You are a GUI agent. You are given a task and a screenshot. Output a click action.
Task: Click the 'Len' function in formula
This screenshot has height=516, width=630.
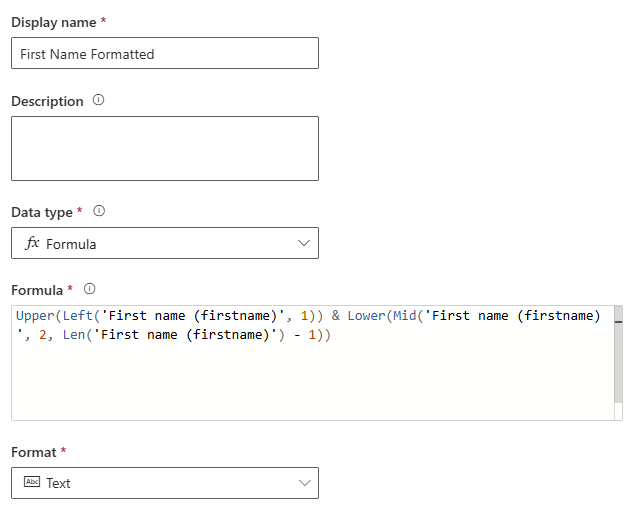coord(88,335)
